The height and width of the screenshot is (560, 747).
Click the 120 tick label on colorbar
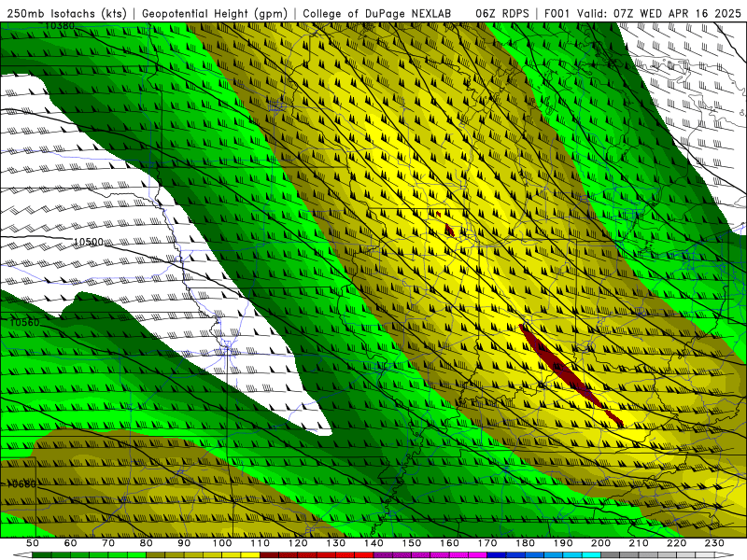coord(298,543)
